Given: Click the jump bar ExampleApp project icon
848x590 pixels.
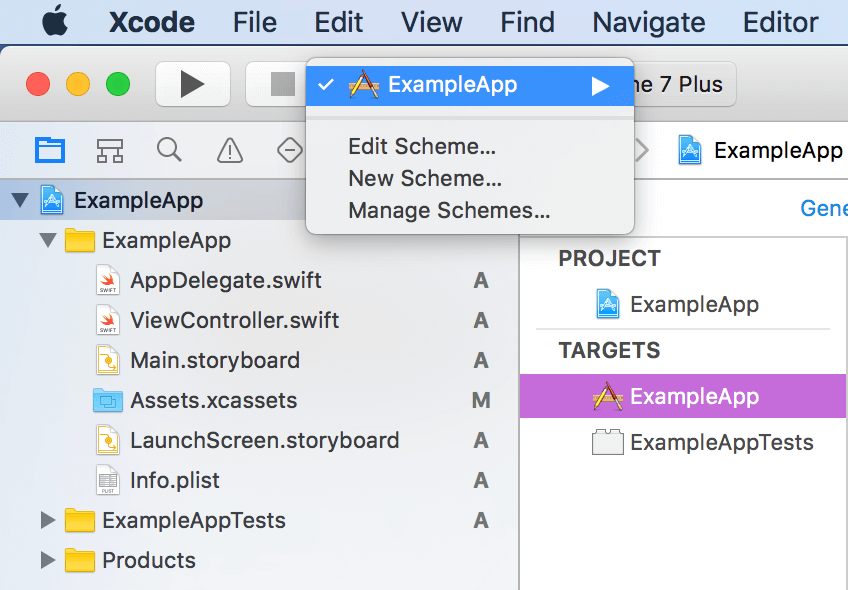Looking at the screenshot, I should (x=690, y=150).
